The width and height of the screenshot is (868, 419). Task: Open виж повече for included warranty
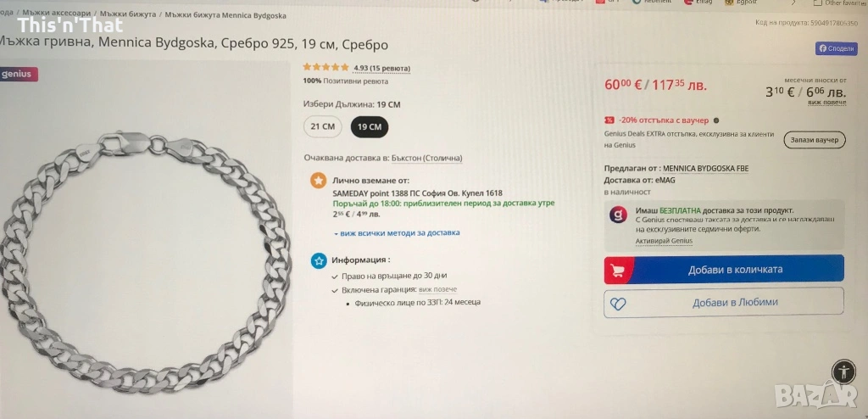[x=437, y=289]
